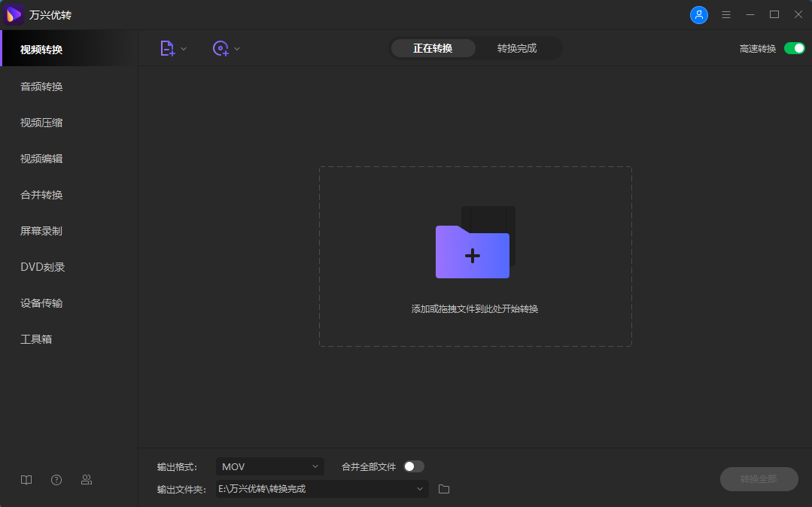Click the drag-and-drop file area
This screenshot has width=812, height=507.
[x=474, y=256]
